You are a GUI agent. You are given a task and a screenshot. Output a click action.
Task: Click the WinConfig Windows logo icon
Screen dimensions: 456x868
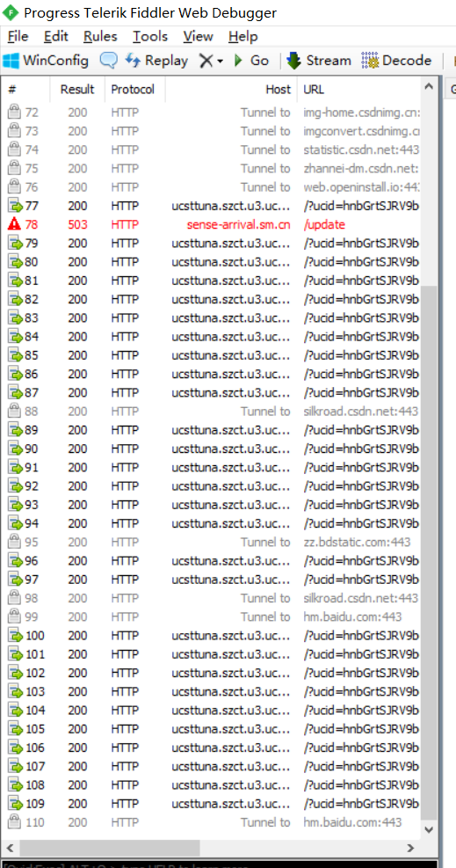coord(11,61)
